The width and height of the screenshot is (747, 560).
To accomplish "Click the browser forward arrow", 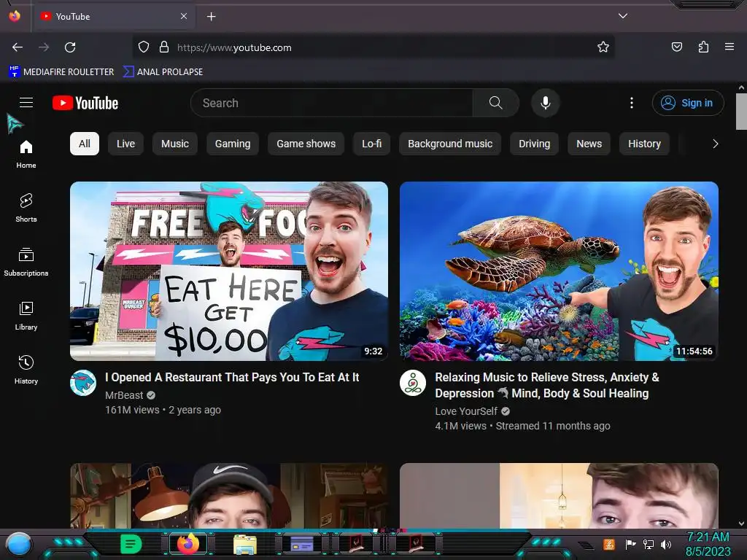I will click(44, 47).
